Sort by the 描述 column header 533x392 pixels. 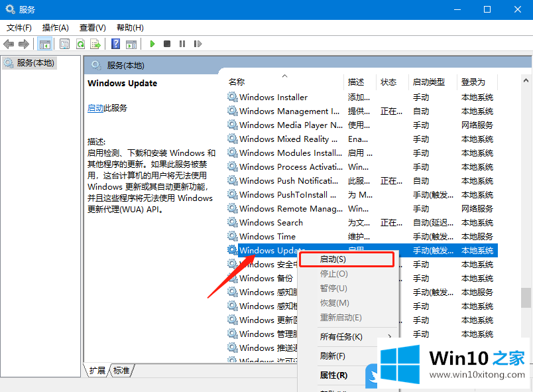pyautogui.click(x=361, y=82)
